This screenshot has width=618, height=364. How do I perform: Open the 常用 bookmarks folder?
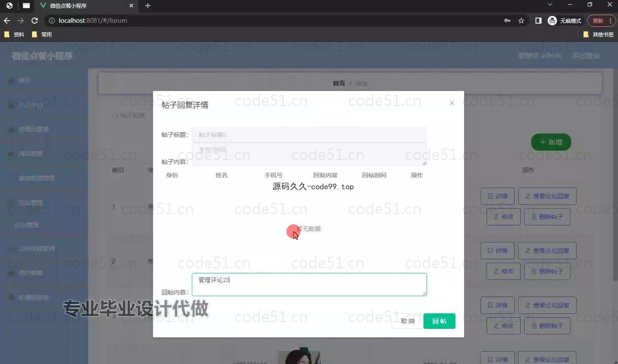pos(42,34)
